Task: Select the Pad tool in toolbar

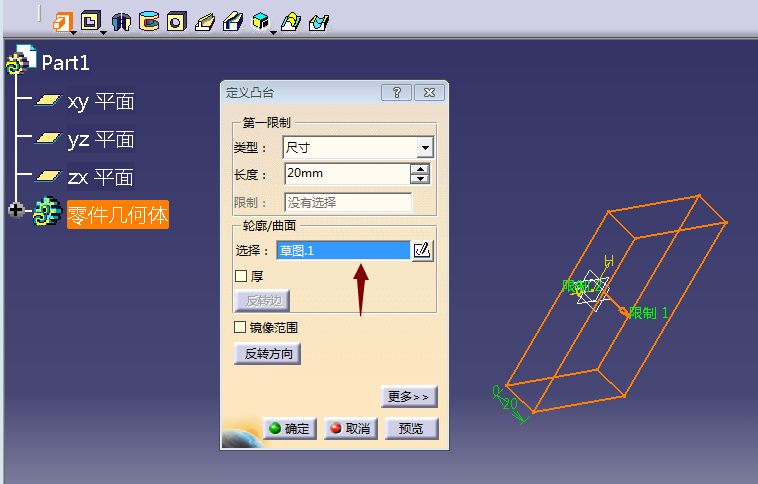Action: 63,21
